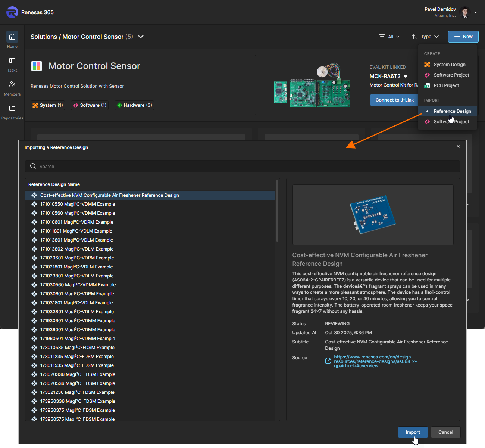Select PCB Project in the New menu
This screenshot has height=448, width=485.
coord(446,85)
